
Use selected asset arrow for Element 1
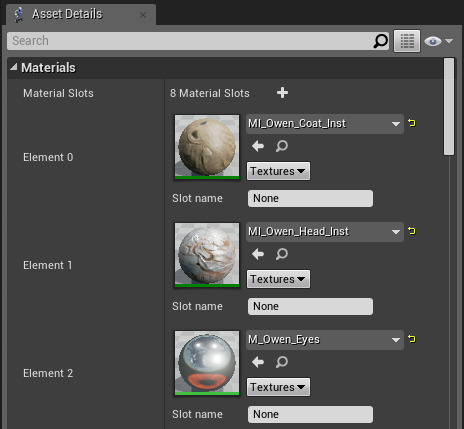(258, 254)
